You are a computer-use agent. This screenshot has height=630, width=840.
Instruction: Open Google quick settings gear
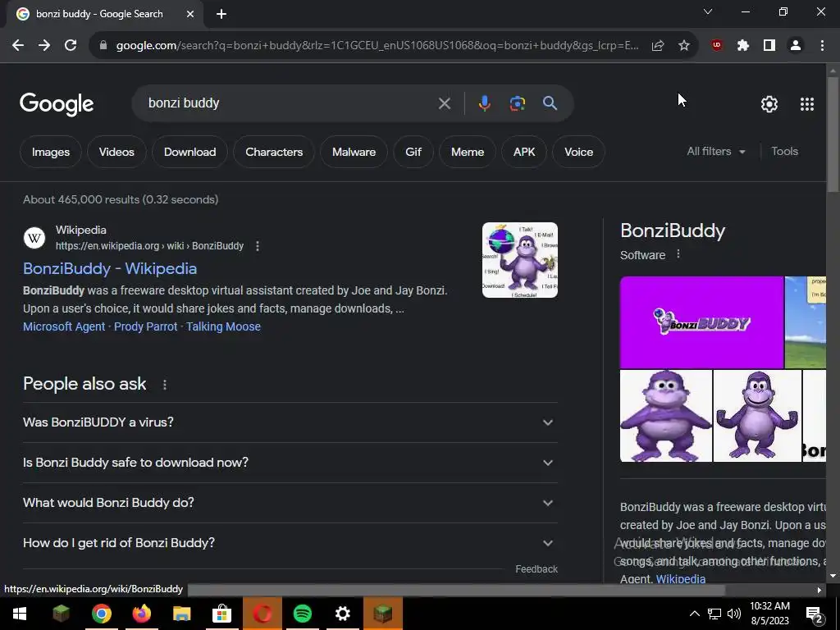[769, 104]
